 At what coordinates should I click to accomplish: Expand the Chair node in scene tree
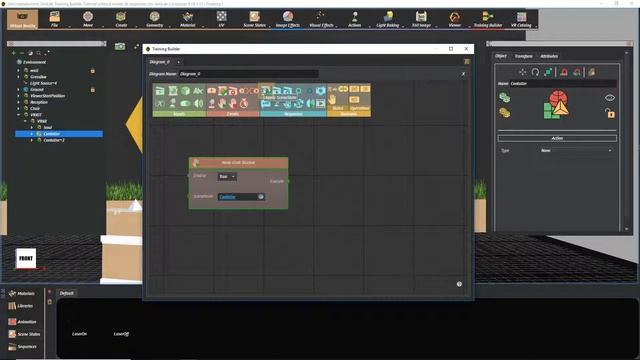[18, 109]
